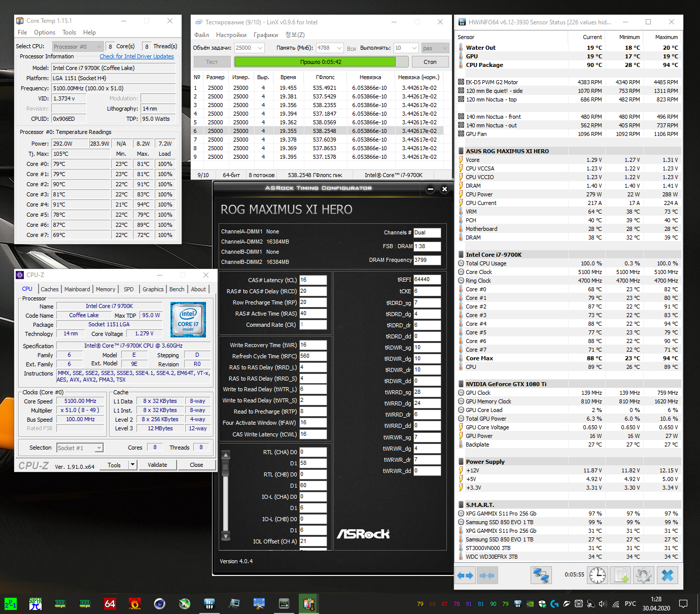Open Windows Security shield tray icon
The image size is (700, 614).
[x=542, y=604]
